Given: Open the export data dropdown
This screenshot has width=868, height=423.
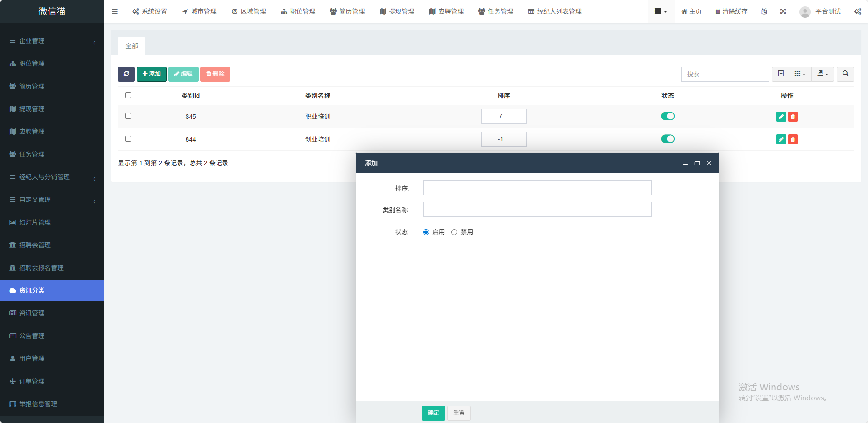Looking at the screenshot, I should pos(823,74).
